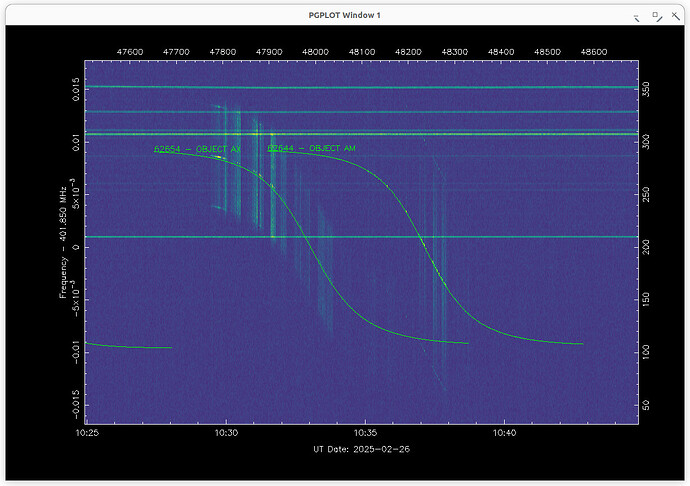Maximize the PGPLOT window

coord(655,17)
